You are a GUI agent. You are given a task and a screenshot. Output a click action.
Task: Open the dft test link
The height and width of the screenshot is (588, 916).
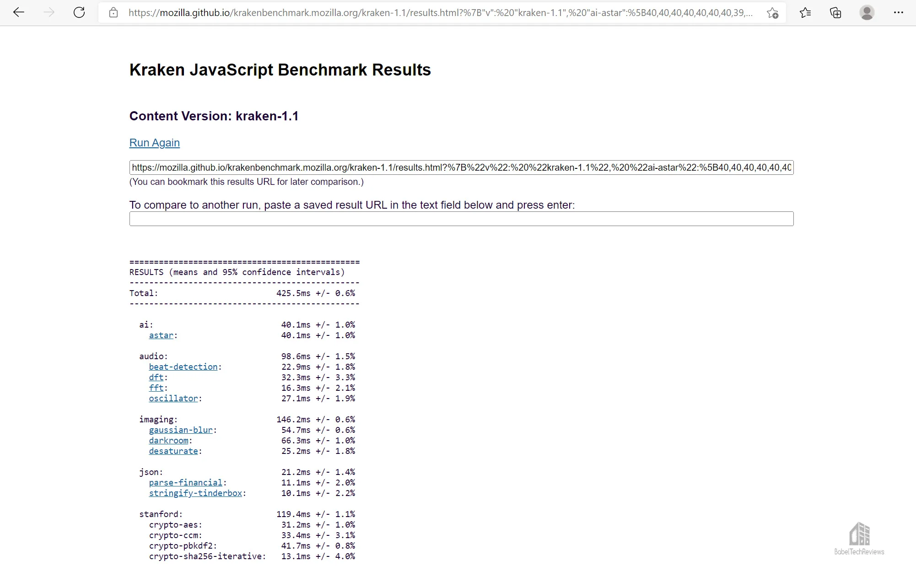(156, 378)
